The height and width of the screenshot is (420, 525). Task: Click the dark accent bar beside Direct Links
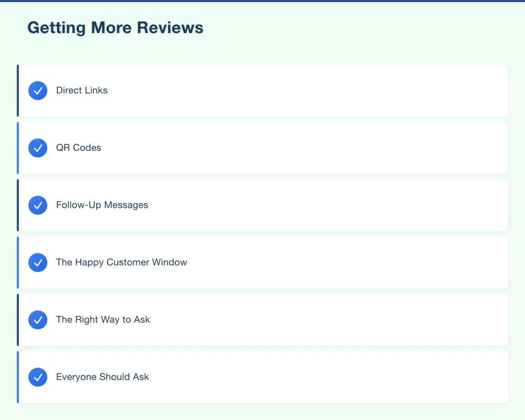coord(18,90)
